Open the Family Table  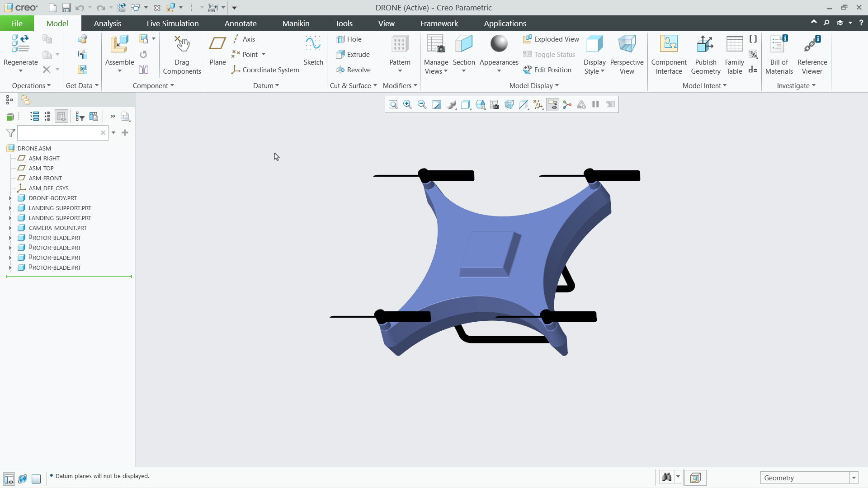point(734,54)
